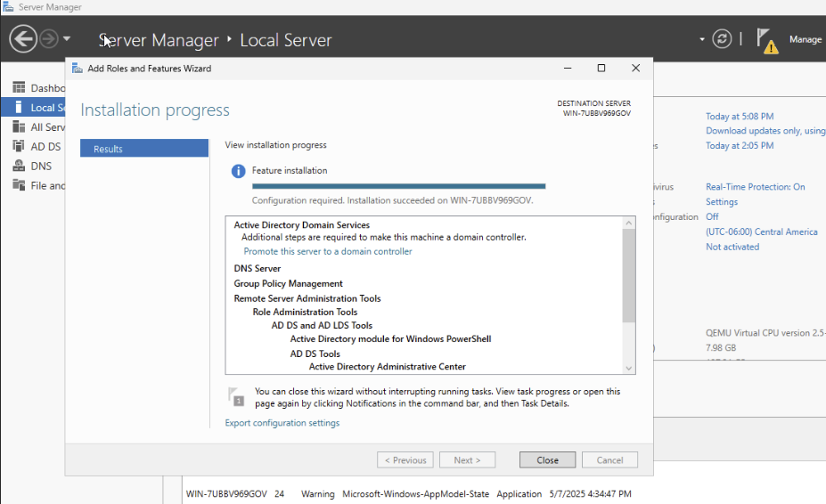Click the Dashboard icon in sidebar
Image resolution: width=826 pixels, height=504 pixels.
click(x=19, y=88)
